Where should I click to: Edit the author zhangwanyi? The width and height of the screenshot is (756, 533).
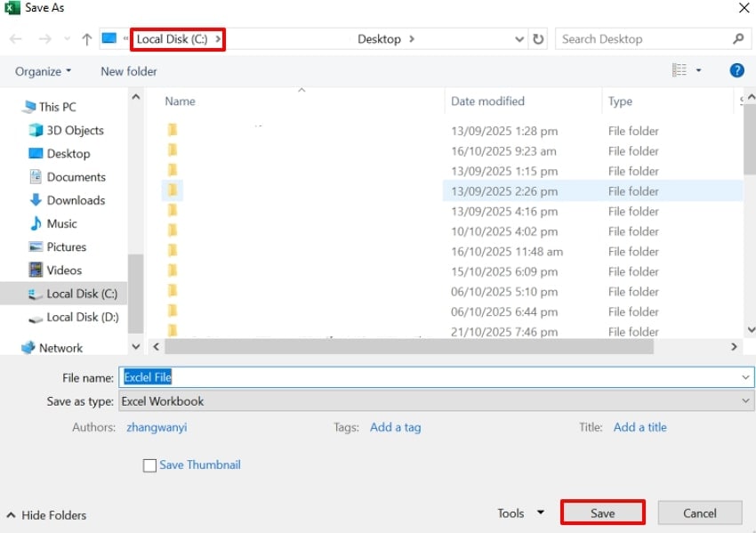point(157,427)
